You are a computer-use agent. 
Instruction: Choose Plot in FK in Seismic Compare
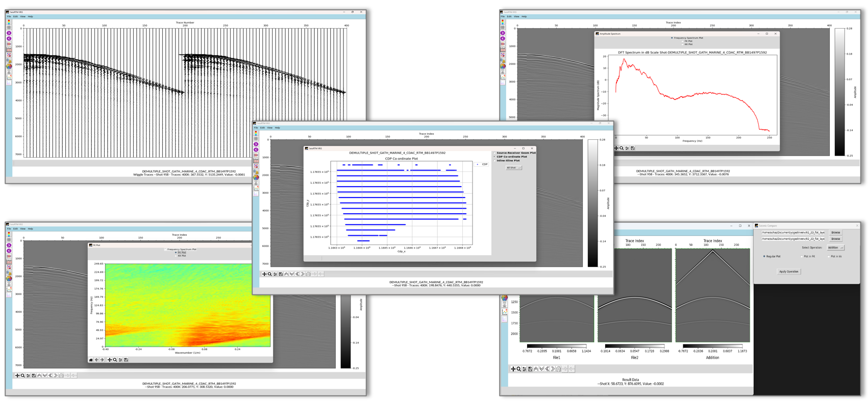point(808,257)
